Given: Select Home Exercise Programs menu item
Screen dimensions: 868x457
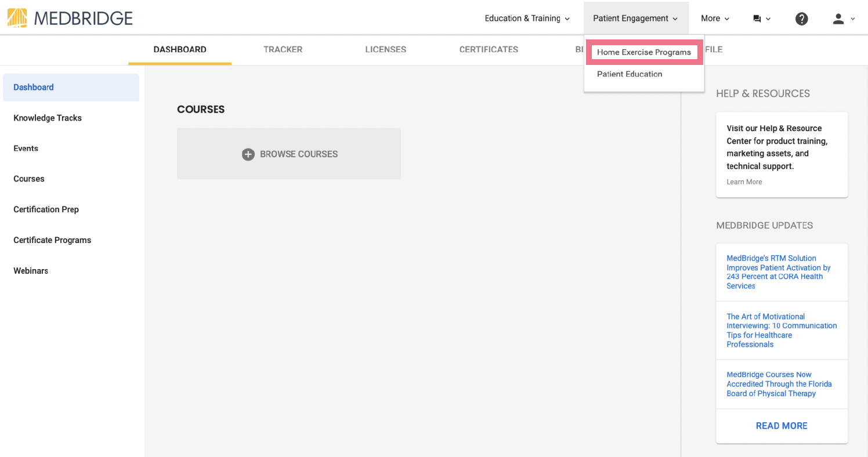Looking at the screenshot, I should coord(644,52).
